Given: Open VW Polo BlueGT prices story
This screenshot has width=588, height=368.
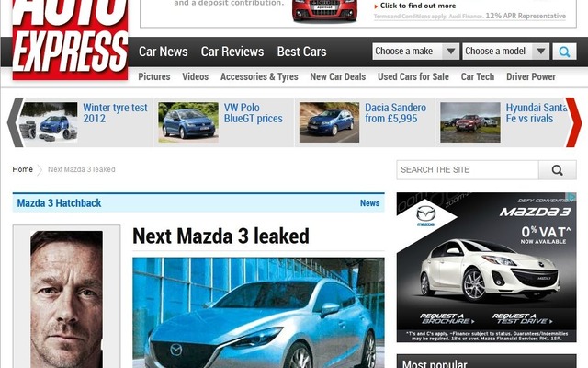Looking at the screenshot, I should tap(254, 113).
